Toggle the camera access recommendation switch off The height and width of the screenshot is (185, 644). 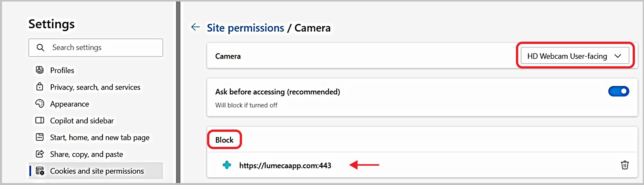(x=619, y=91)
